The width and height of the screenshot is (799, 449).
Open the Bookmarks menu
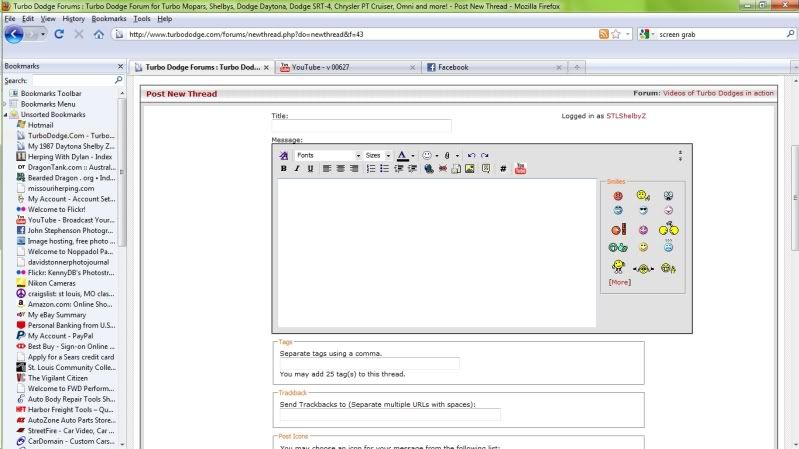[109, 19]
